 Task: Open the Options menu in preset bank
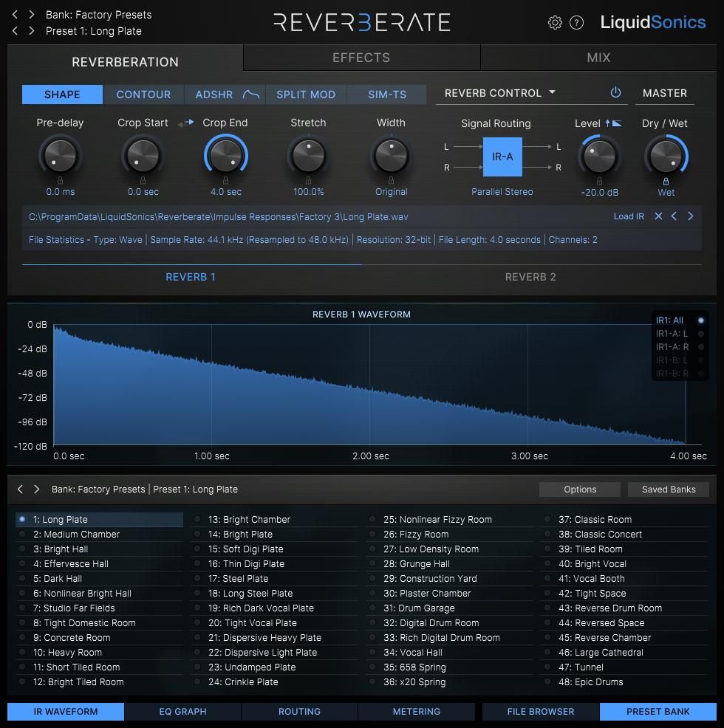coord(580,490)
